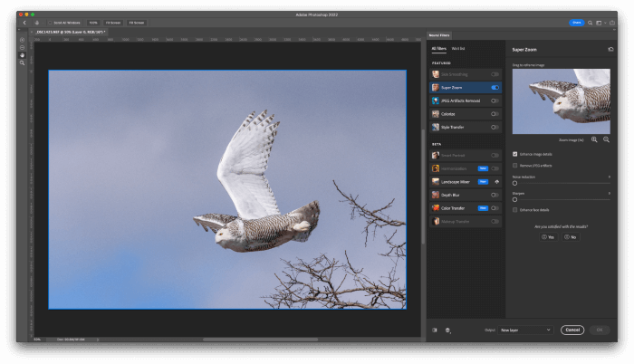Screen dimensions: 634x364
Task: Click the Cancel button
Action: pyautogui.click(x=572, y=330)
